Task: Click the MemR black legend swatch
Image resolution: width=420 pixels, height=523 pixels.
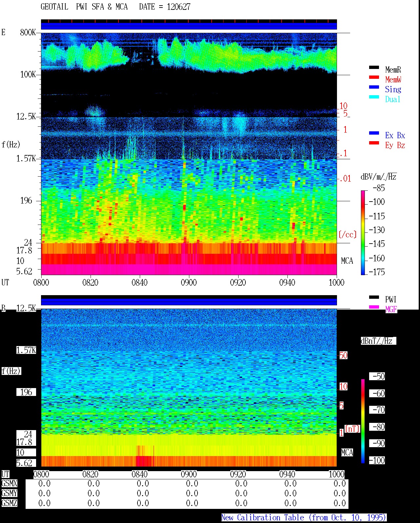Action: [x=374, y=68]
